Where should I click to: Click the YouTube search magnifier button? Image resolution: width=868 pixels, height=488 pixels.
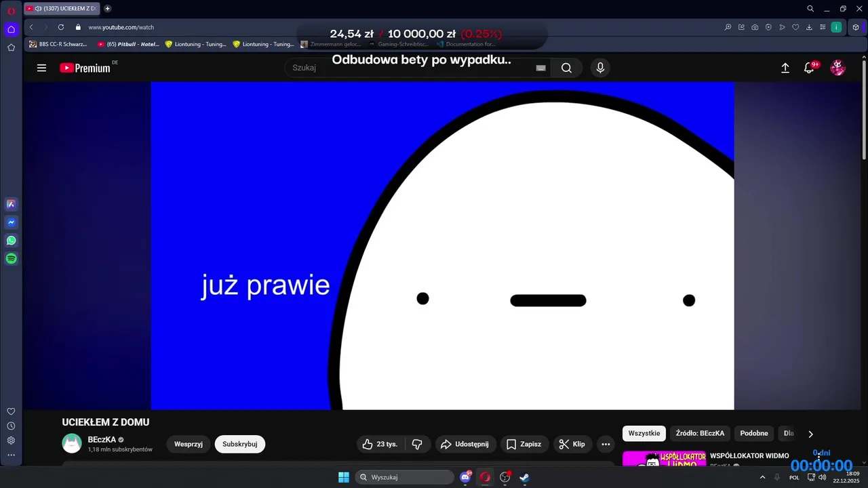tap(567, 68)
